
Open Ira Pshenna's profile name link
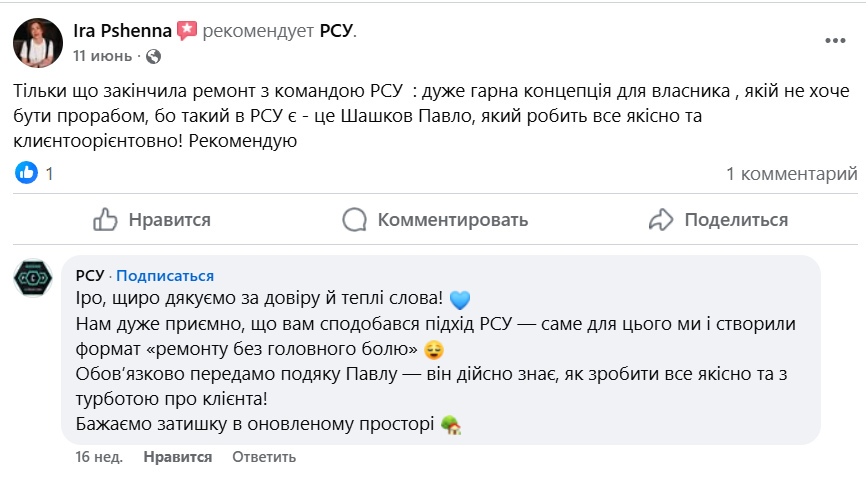(x=122, y=31)
